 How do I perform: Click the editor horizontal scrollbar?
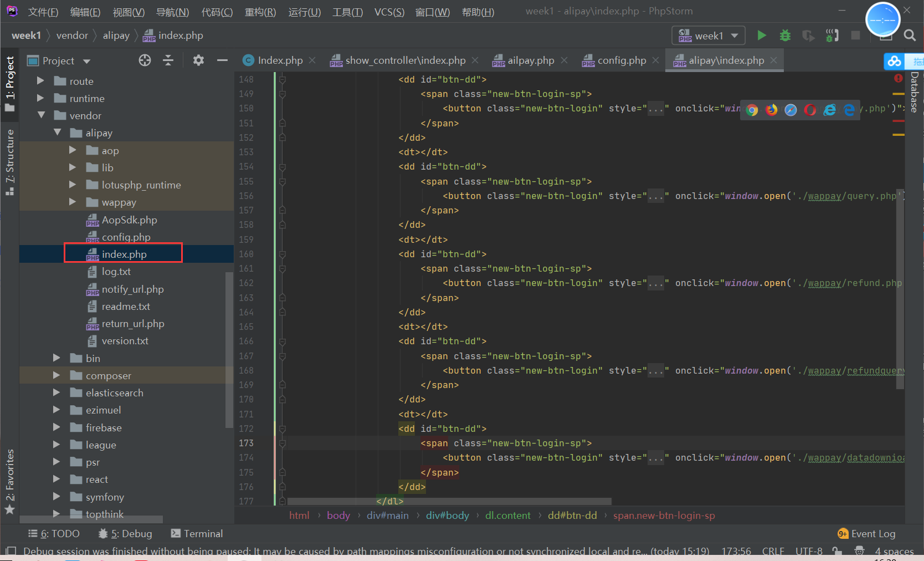click(449, 501)
